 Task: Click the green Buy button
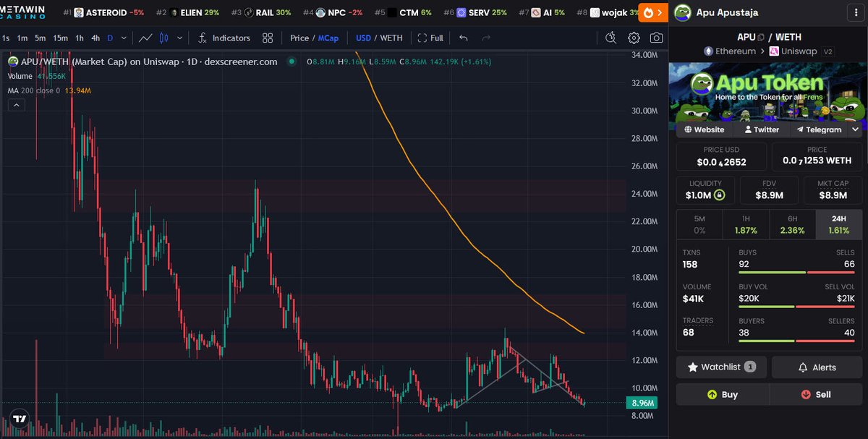(x=723, y=394)
